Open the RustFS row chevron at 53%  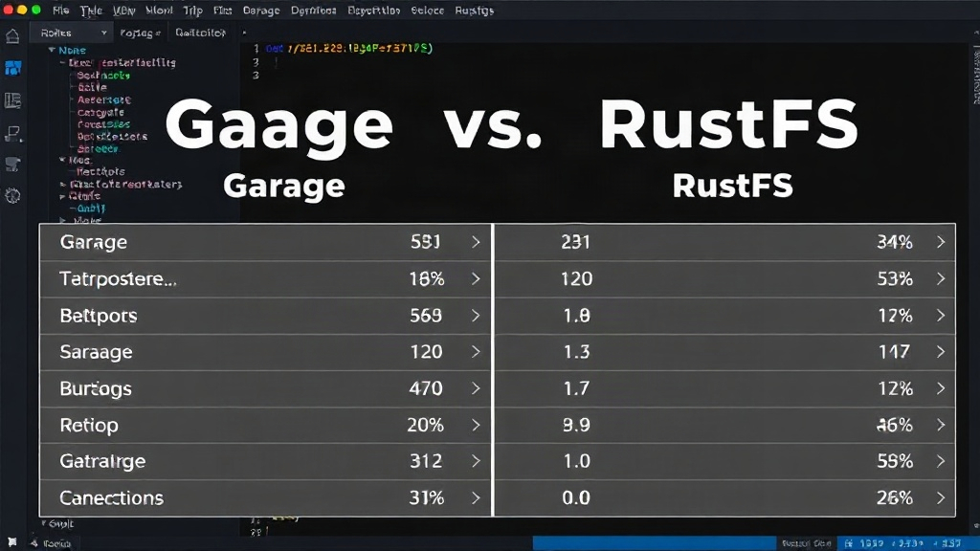tap(941, 278)
